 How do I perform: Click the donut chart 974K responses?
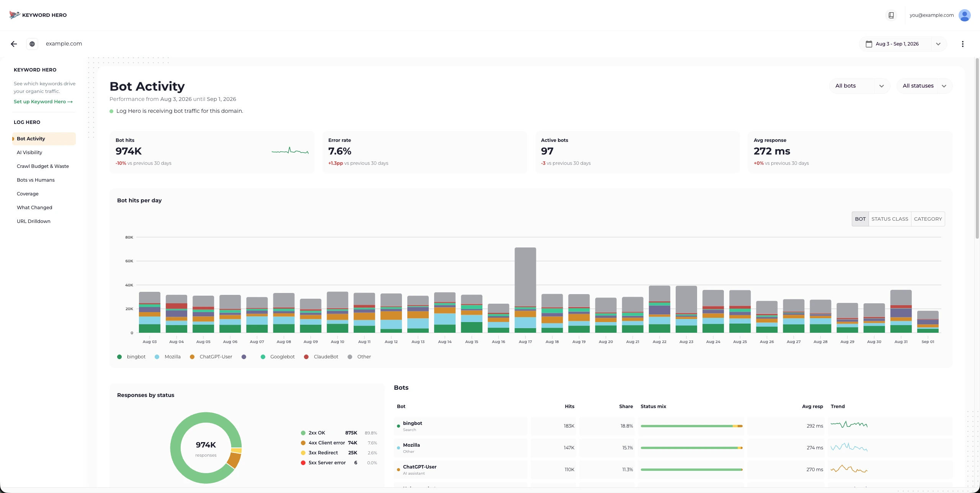pos(206,448)
